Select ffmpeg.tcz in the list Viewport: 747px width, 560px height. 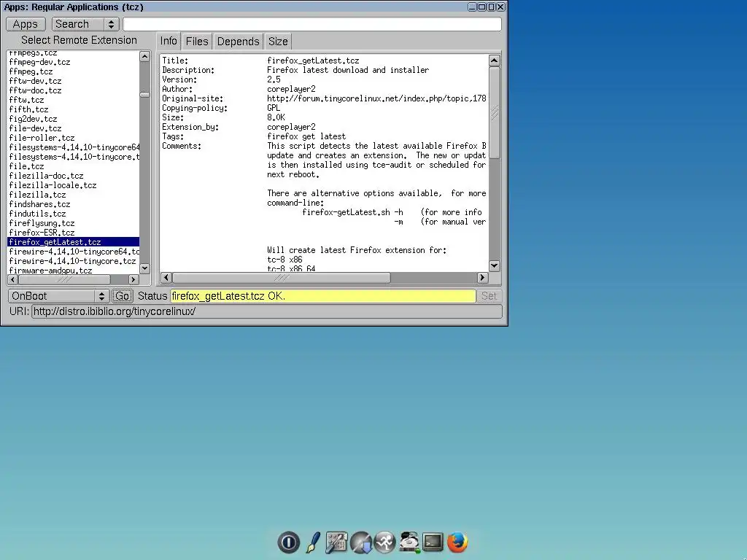pyautogui.click(x=74, y=71)
